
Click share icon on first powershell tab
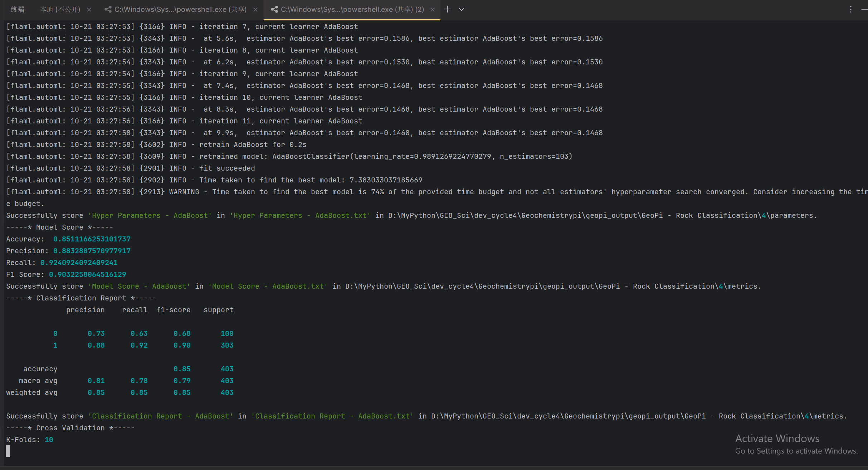tap(108, 10)
